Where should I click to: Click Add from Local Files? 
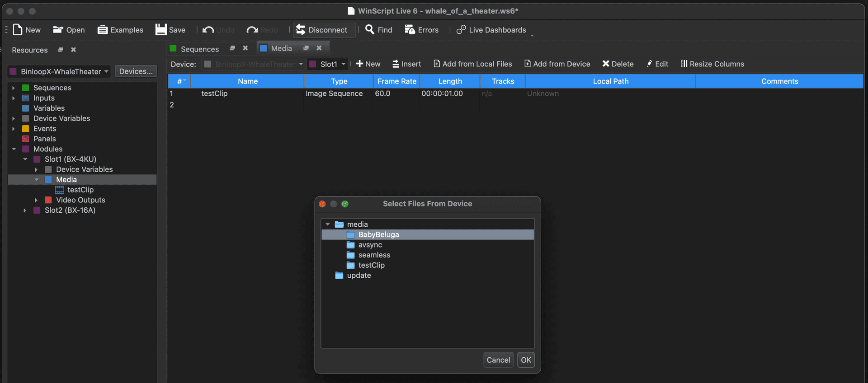[472, 64]
